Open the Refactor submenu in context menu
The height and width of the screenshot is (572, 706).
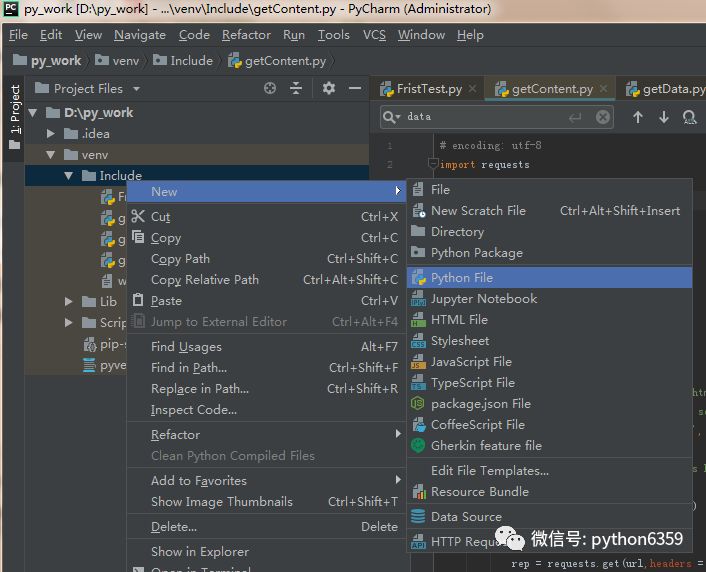267,435
